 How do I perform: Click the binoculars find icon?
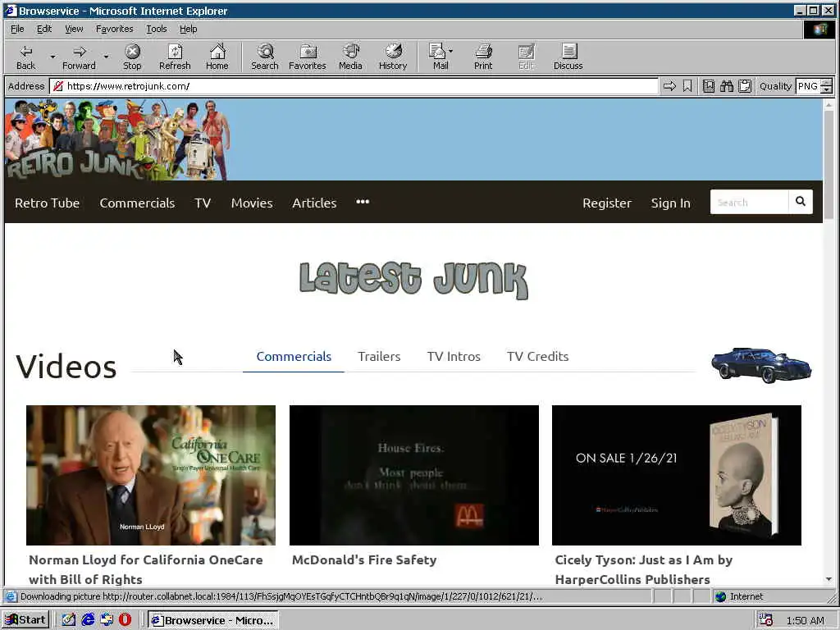tap(727, 85)
